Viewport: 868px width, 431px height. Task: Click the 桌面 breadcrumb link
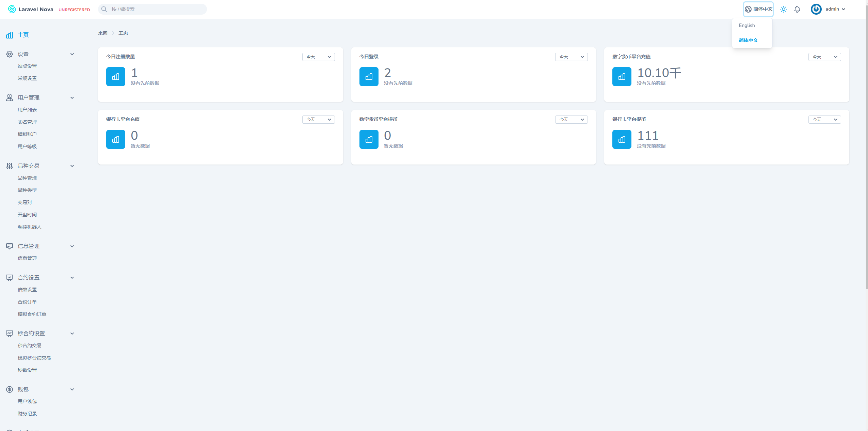click(103, 33)
